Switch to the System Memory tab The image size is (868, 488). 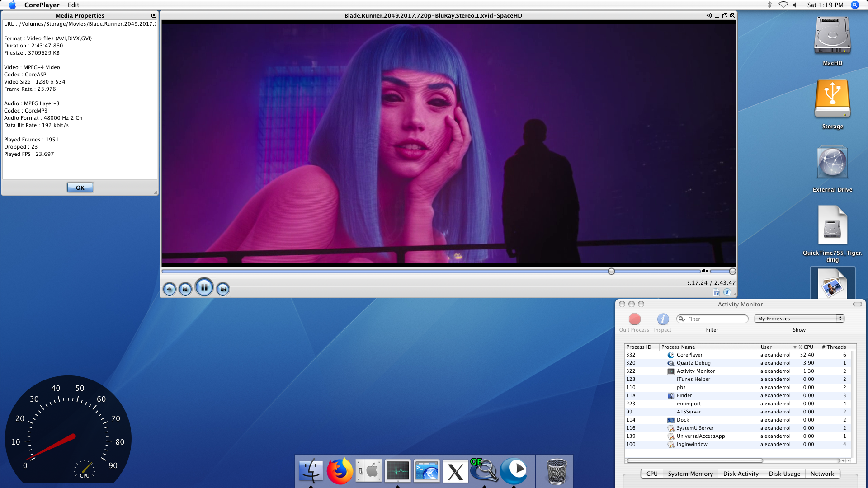(x=690, y=474)
